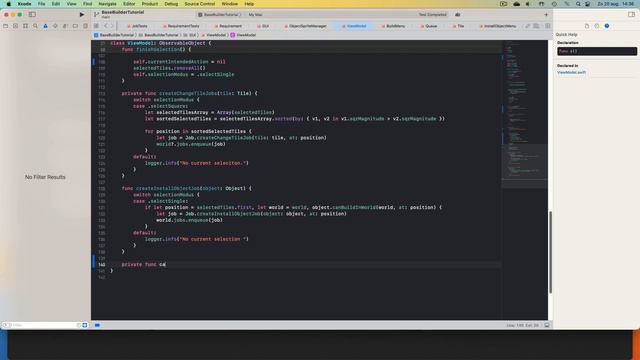Choose the My Mac run destination
The width and height of the screenshot is (640, 360).
point(255,15)
